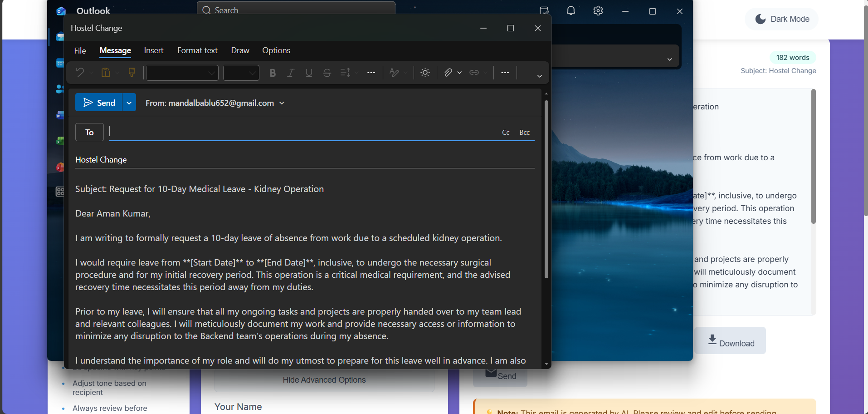Switch to the Insert tab
The image size is (868, 414).
coord(154,50)
